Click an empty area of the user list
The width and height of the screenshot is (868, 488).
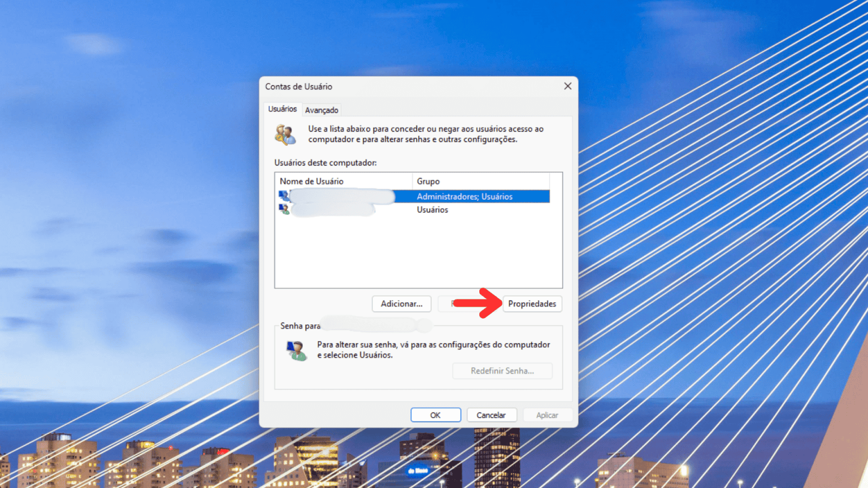coord(418,254)
